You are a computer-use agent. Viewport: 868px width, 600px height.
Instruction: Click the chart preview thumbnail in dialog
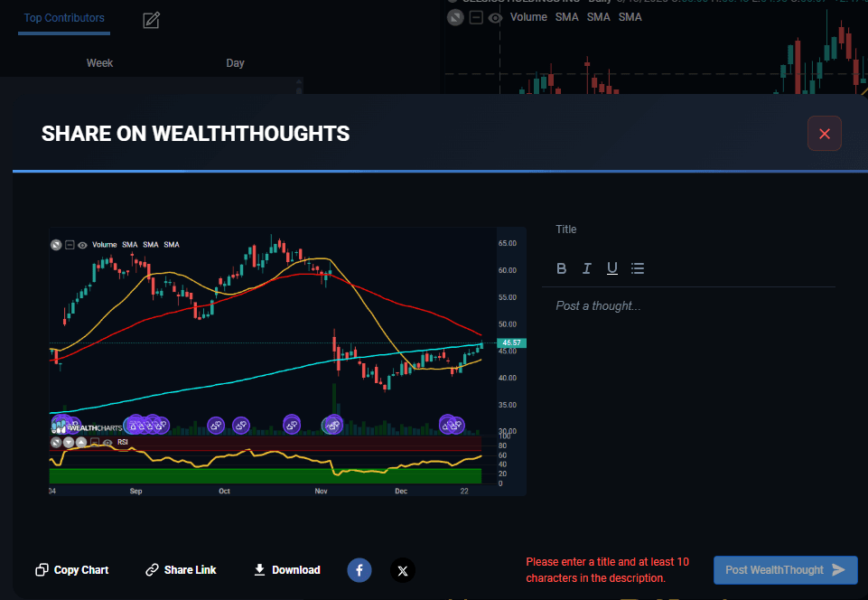[287, 361]
